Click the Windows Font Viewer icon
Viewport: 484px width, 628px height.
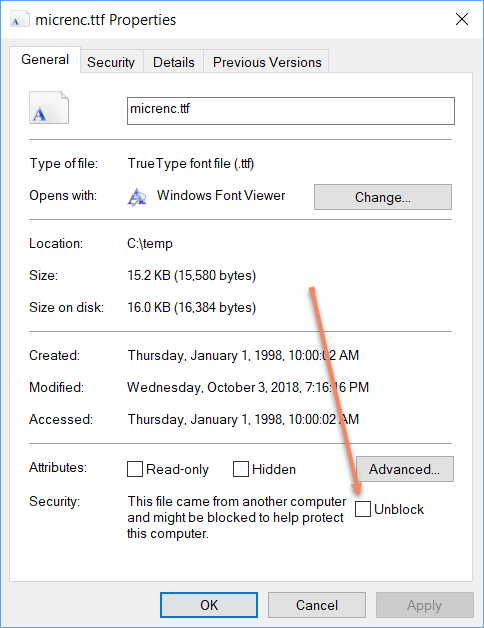(x=137, y=197)
